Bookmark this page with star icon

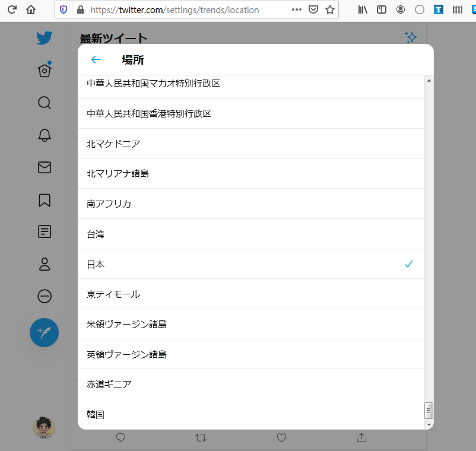click(330, 9)
